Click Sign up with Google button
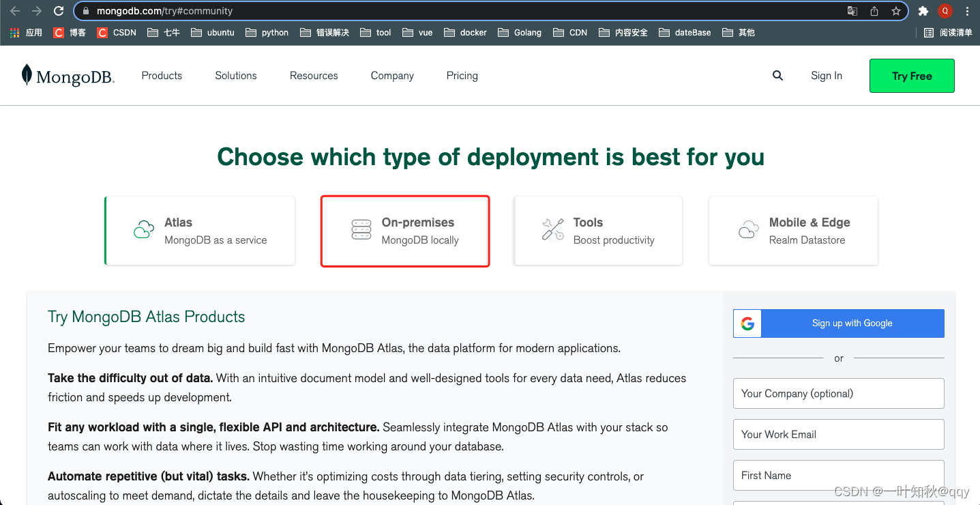The width and height of the screenshot is (980, 505). coord(839,323)
